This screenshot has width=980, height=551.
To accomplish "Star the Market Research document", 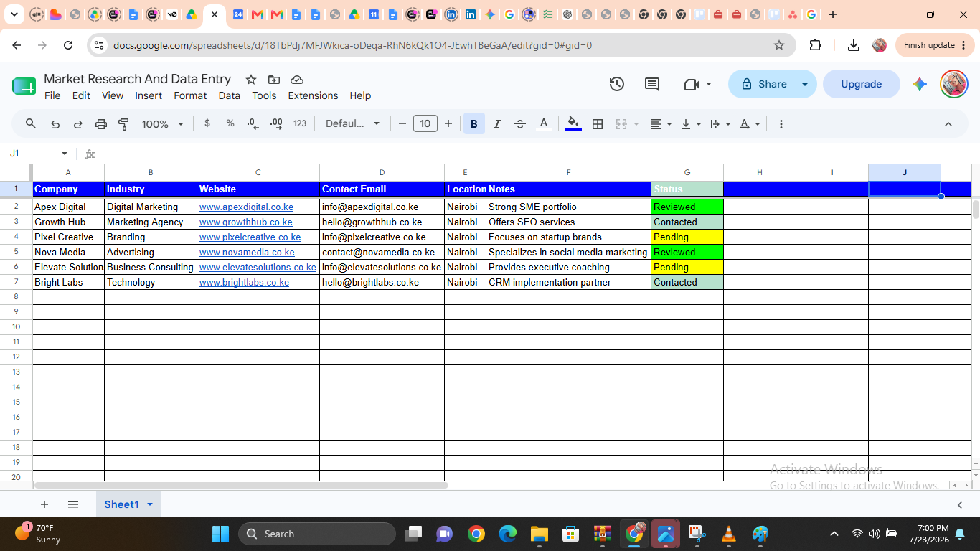I will (x=251, y=80).
